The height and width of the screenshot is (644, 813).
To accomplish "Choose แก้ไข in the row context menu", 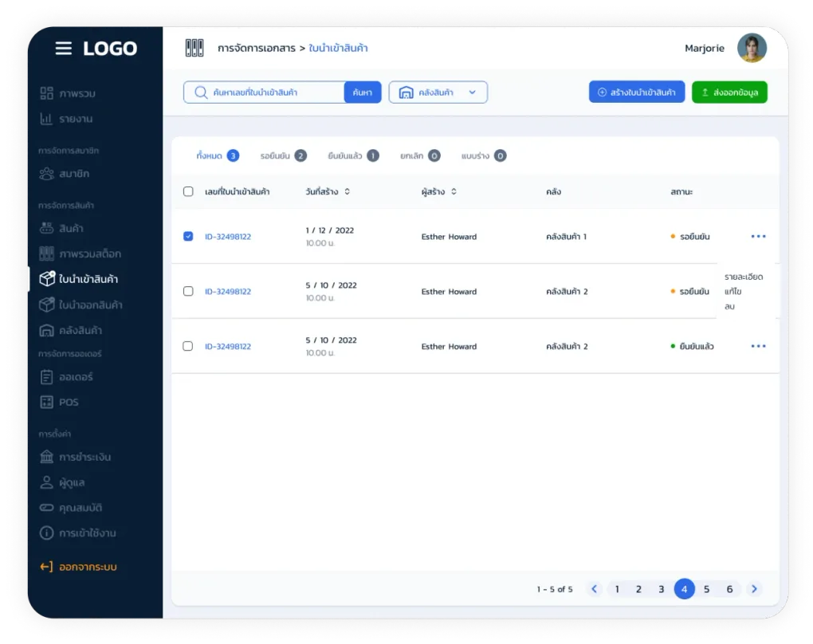I will [x=732, y=292].
